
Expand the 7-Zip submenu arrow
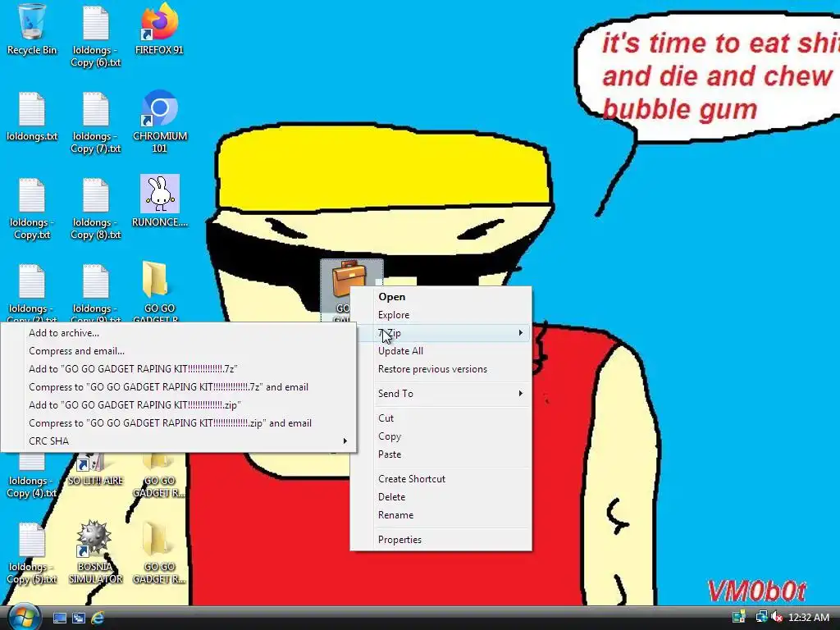click(520, 333)
